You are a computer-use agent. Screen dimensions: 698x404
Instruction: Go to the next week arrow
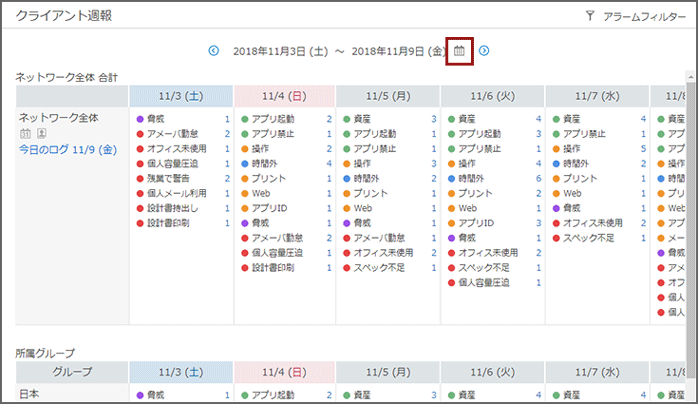[484, 51]
